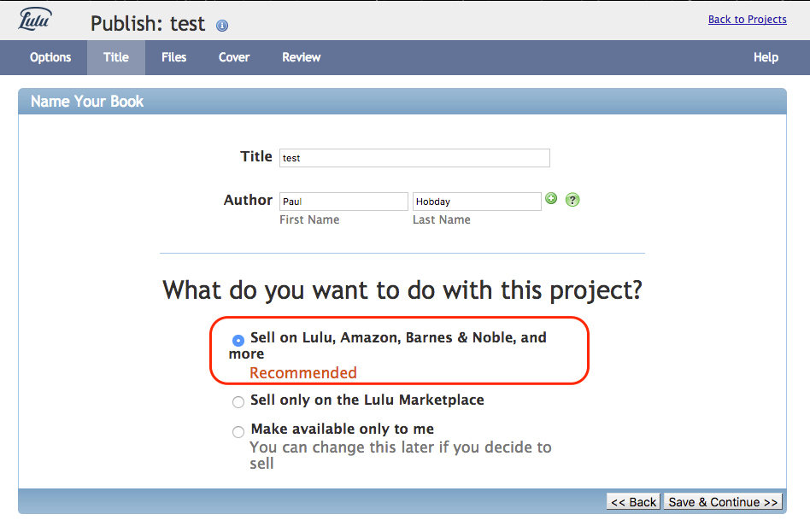Open the Cover tab
The height and width of the screenshot is (532, 810).
click(234, 57)
